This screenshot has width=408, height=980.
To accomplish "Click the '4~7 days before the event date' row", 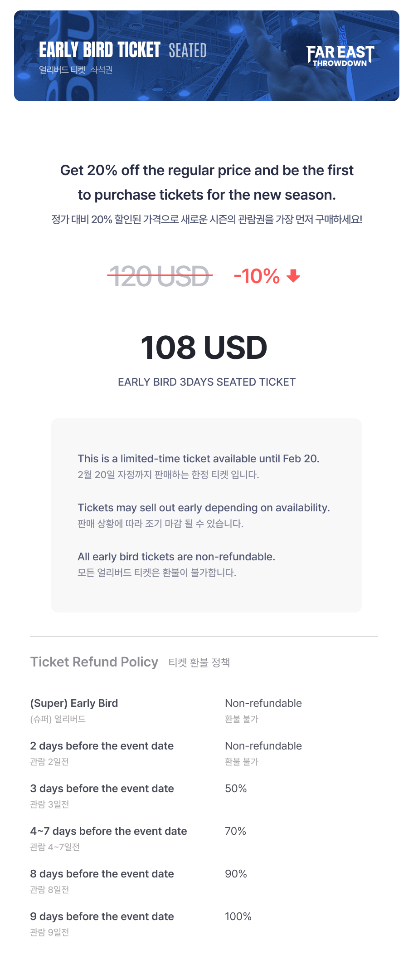I will tap(108, 831).
